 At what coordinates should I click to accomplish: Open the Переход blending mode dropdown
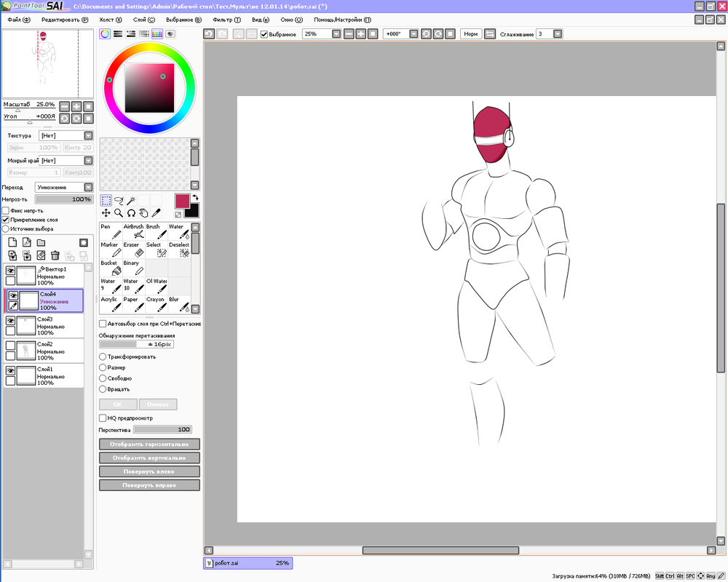tap(88, 187)
